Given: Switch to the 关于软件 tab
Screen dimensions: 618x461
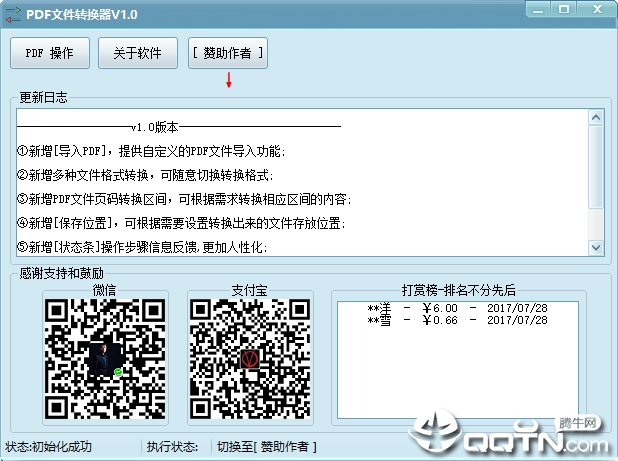Looking at the screenshot, I should [x=138, y=53].
